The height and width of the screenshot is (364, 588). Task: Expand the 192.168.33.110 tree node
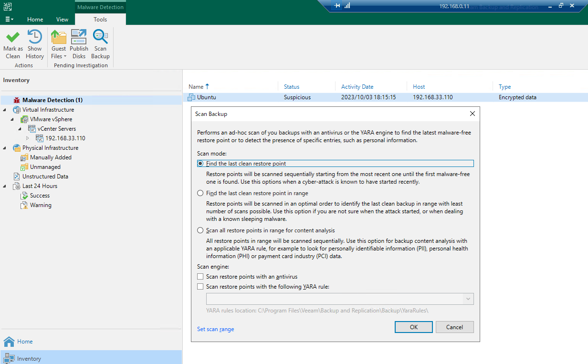pyautogui.click(x=28, y=138)
